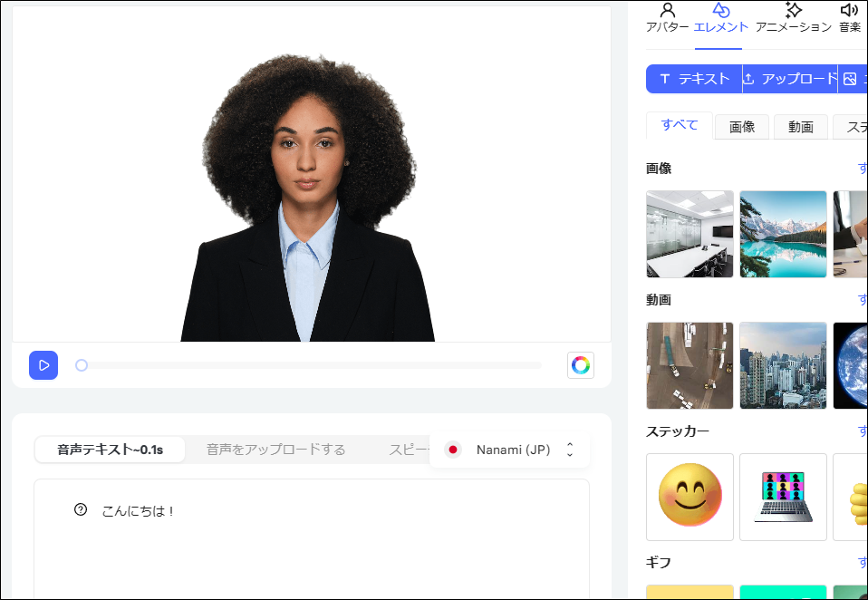
Task: Choose the meeting room image thumbnail
Action: pos(690,234)
